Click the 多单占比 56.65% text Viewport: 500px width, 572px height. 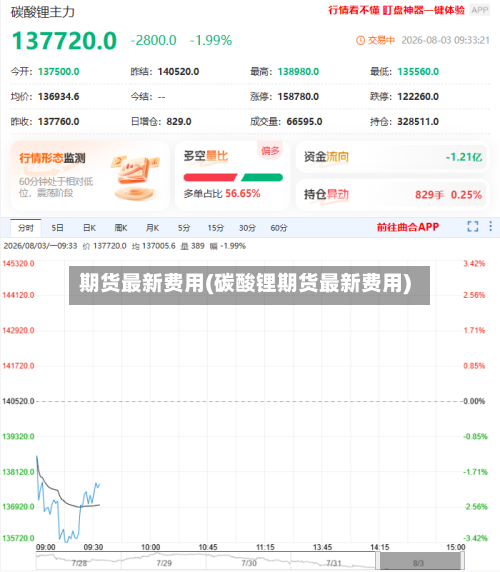click(222, 193)
